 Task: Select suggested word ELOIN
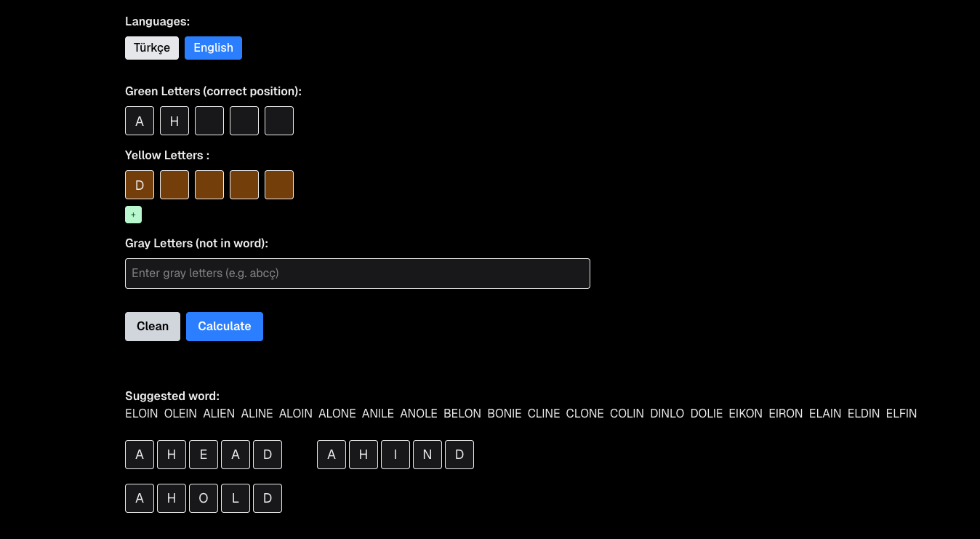click(x=141, y=413)
